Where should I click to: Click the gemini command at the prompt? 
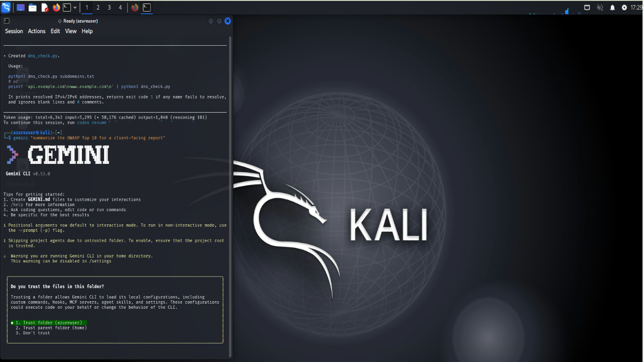(89, 138)
